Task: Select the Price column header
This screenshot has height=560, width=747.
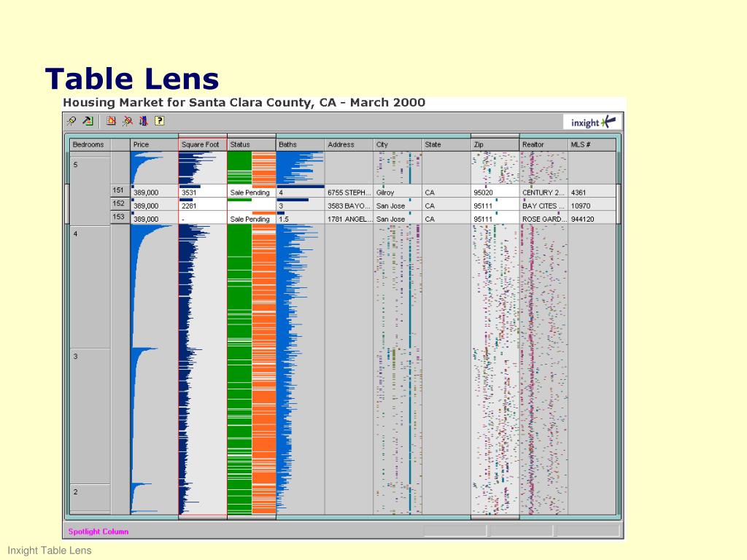Action: (x=155, y=144)
